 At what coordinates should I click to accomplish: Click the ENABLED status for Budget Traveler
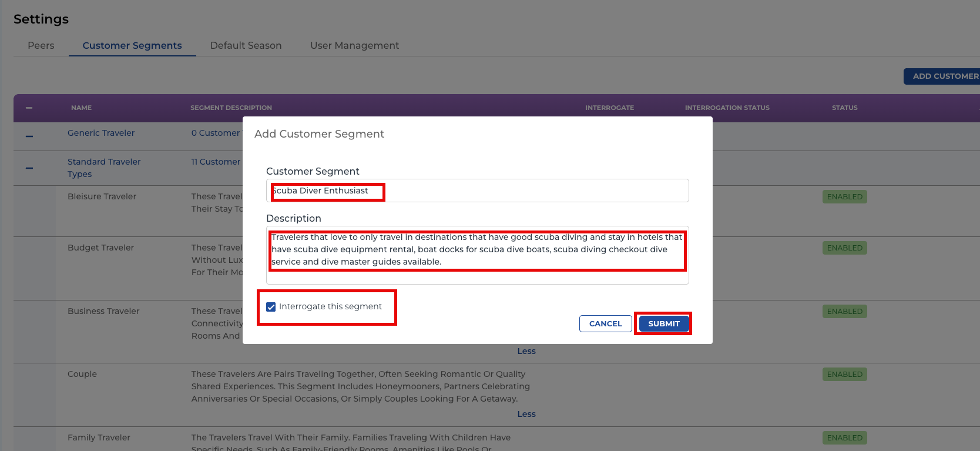click(x=844, y=248)
